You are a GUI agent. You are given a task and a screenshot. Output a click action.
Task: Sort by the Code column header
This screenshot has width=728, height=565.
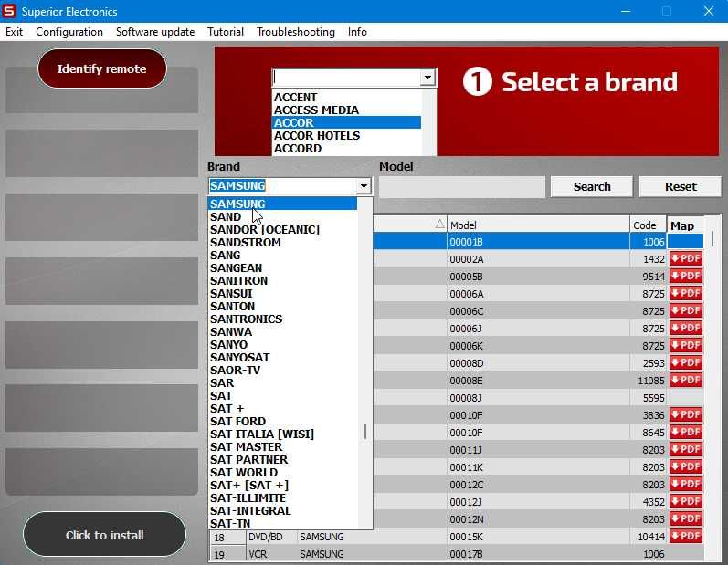[649, 225]
